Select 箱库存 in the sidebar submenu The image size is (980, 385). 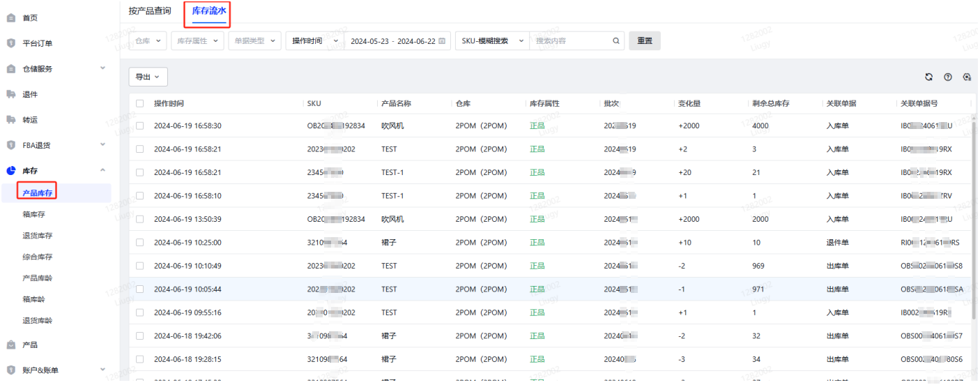pyautogui.click(x=33, y=215)
